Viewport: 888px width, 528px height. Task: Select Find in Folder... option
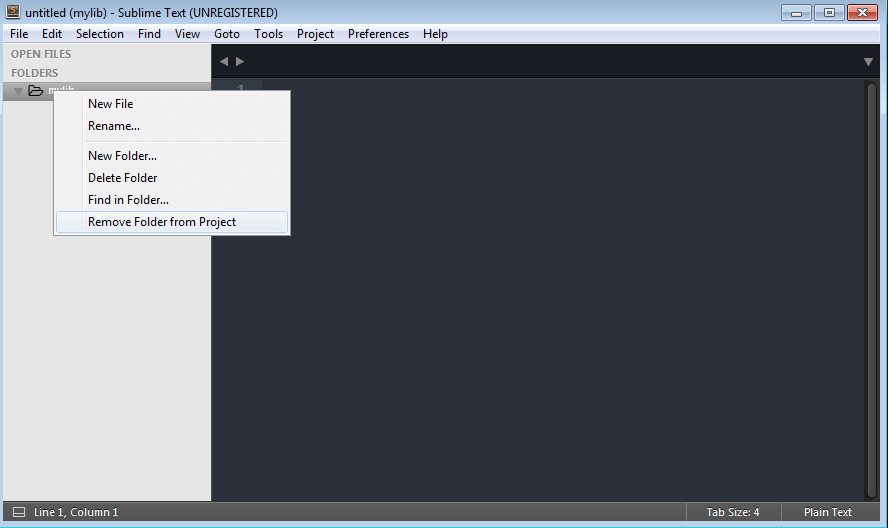pos(172,200)
